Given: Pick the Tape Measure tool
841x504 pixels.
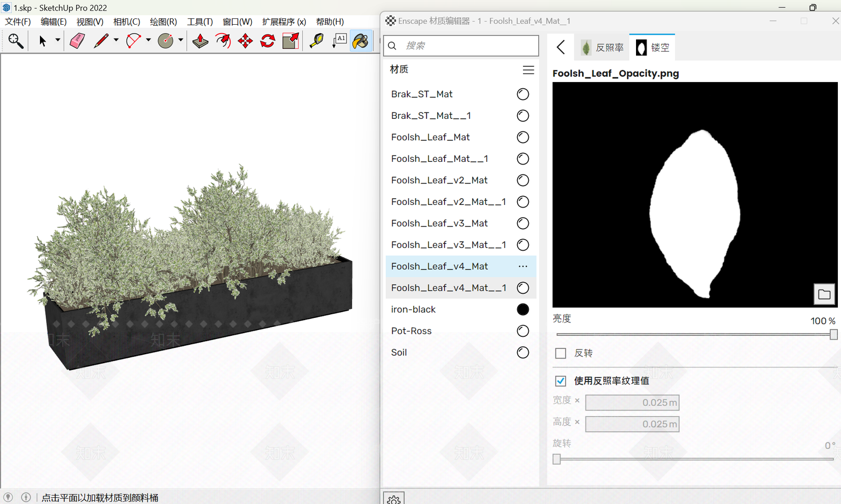Looking at the screenshot, I should (x=316, y=41).
